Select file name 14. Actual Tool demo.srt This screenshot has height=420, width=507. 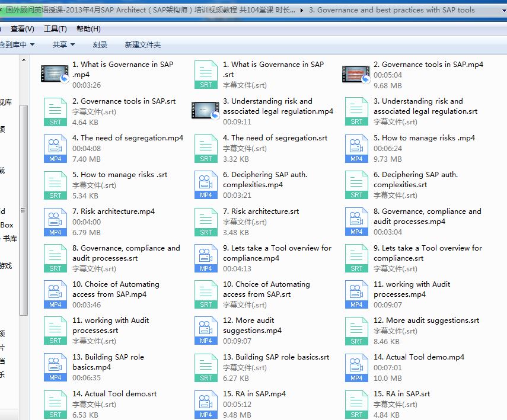(x=114, y=394)
